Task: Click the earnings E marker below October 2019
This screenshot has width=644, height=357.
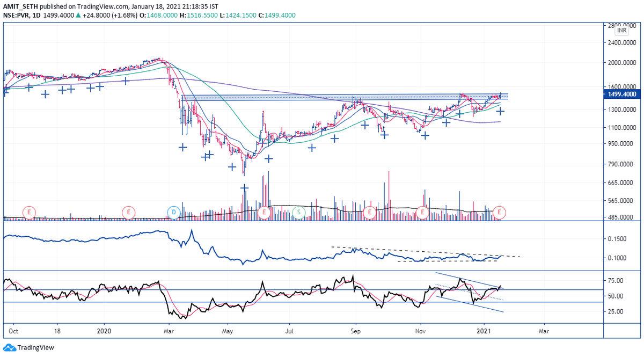Action: pyautogui.click(x=28, y=213)
